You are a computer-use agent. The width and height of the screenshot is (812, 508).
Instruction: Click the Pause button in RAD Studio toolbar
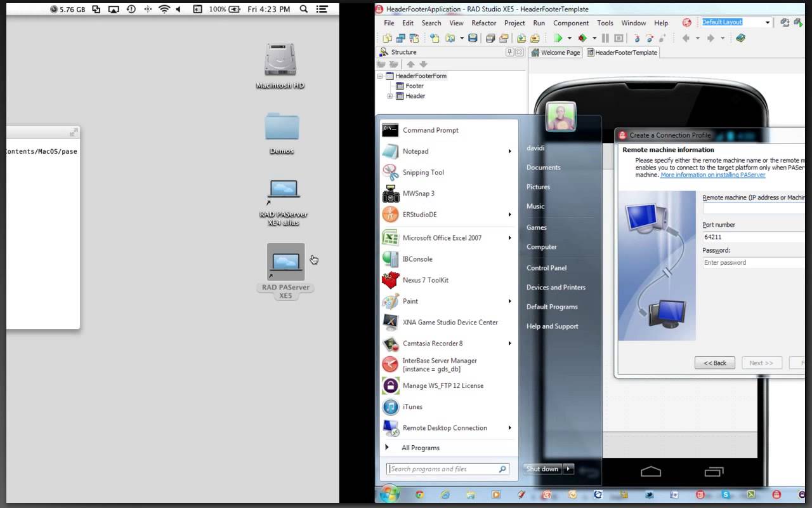pyautogui.click(x=605, y=38)
